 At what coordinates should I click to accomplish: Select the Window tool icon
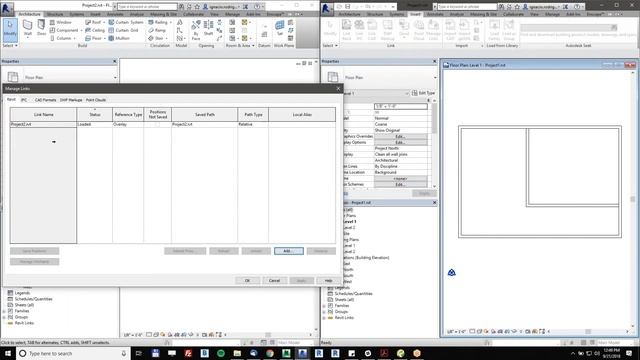pyautogui.click(x=52, y=22)
